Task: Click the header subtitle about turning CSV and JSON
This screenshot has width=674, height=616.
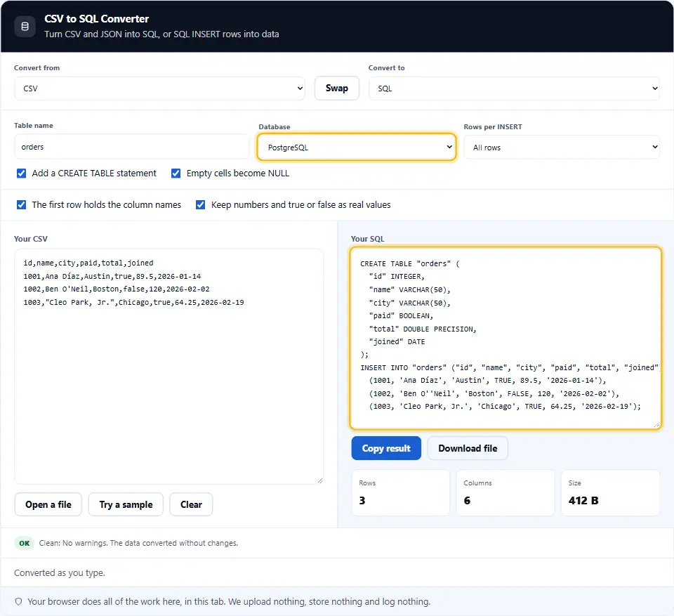Action: pyautogui.click(x=161, y=34)
